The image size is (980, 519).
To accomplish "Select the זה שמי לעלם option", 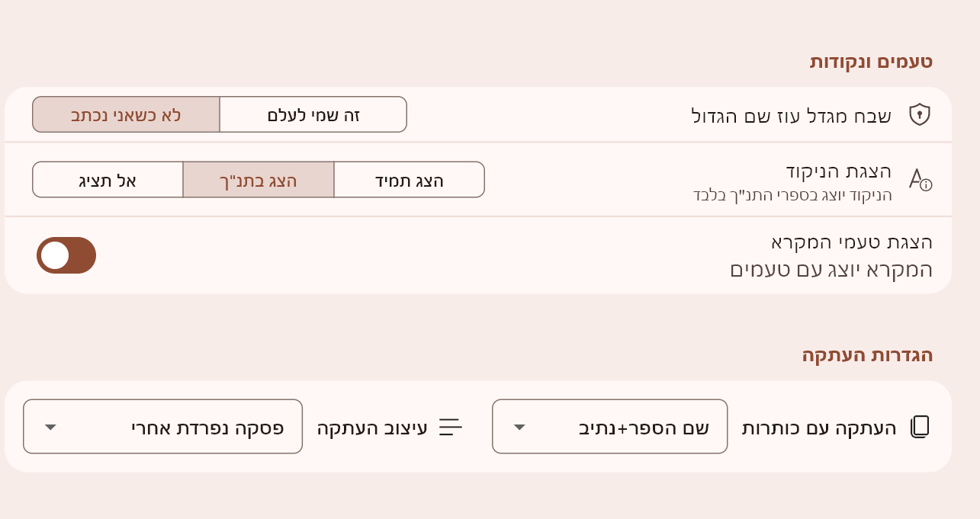I will click(313, 114).
